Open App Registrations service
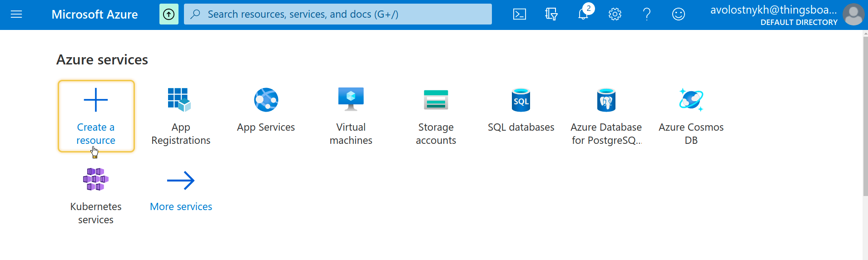Image resolution: width=868 pixels, height=260 pixels. pyautogui.click(x=181, y=116)
